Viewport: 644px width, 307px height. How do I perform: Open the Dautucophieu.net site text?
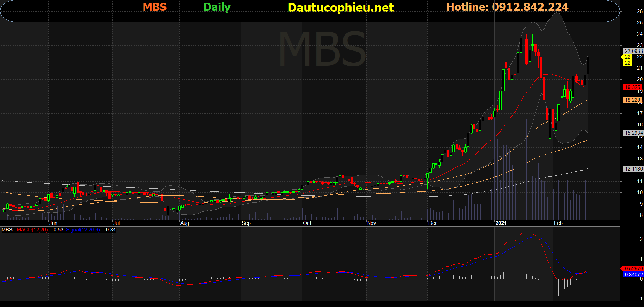tap(341, 8)
